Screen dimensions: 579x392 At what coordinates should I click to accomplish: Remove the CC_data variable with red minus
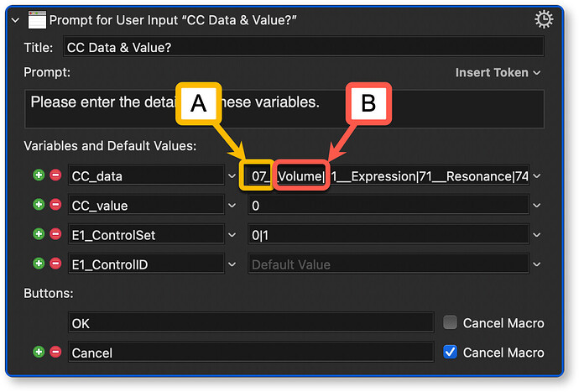point(55,176)
